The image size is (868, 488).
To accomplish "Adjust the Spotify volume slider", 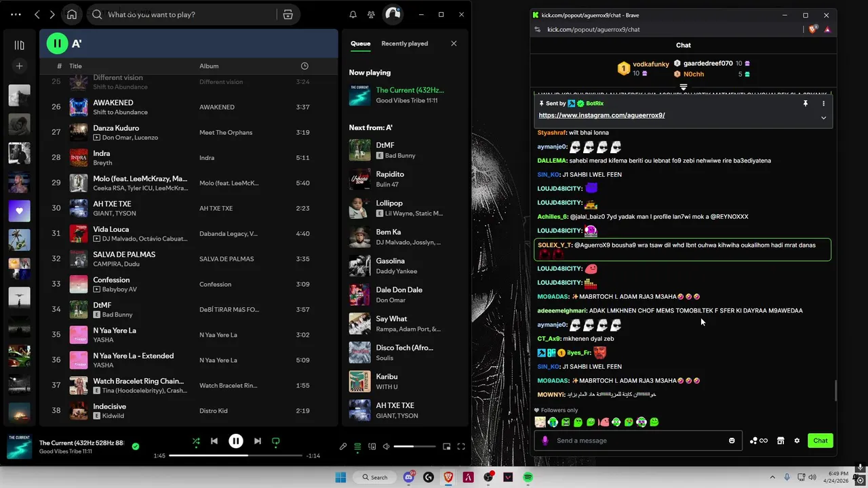I will click(x=414, y=447).
